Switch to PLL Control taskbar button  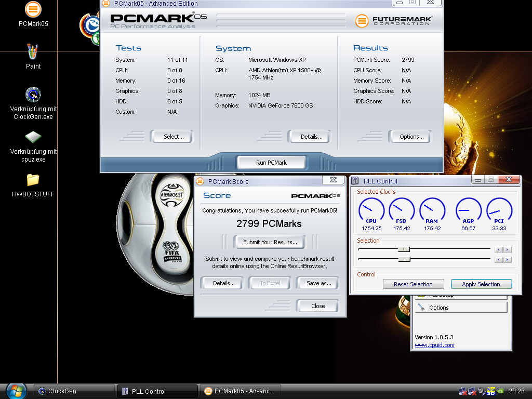[157, 391]
